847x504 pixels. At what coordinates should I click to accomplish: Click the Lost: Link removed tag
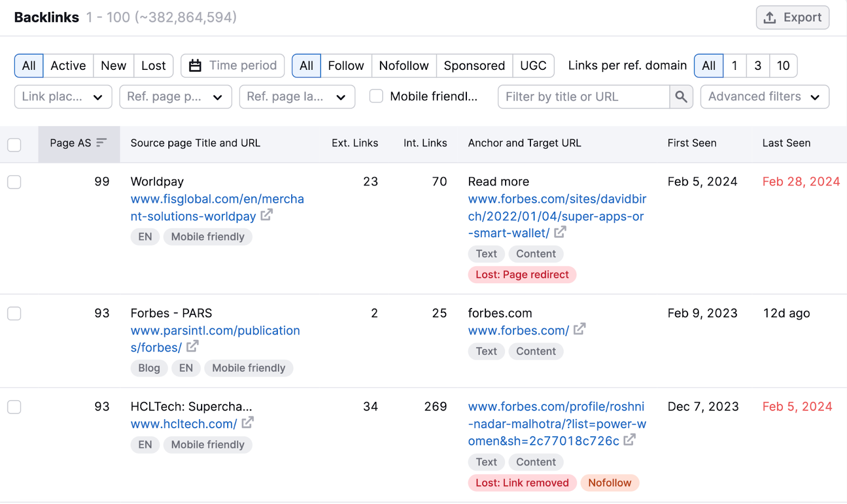coord(522,483)
